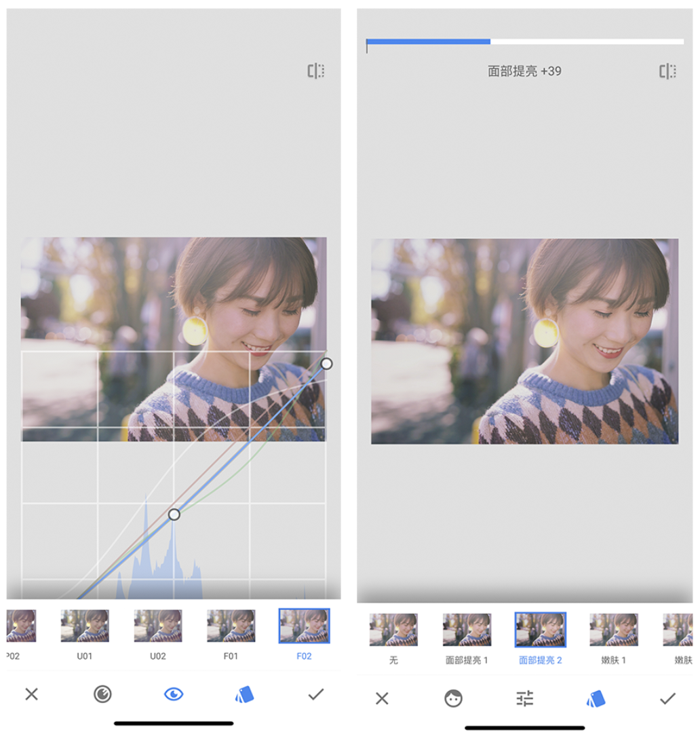Select the U01 curve preset
Screen dimensions: 700x733
pyautogui.click(x=85, y=626)
